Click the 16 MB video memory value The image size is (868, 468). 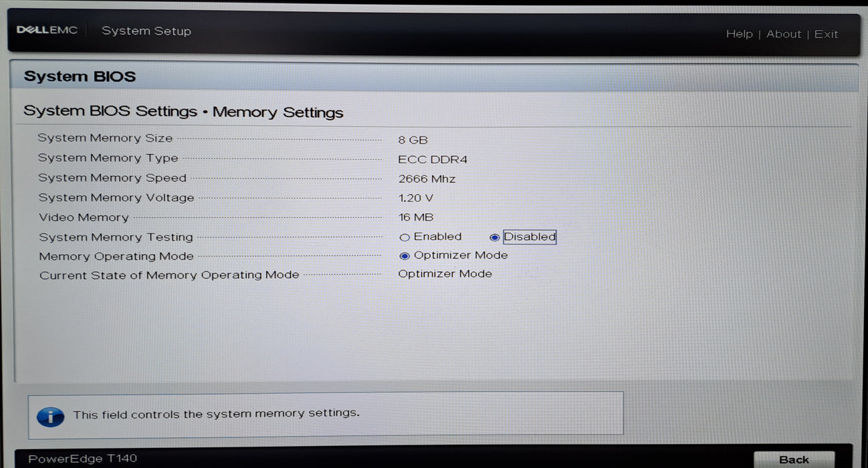pos(416,217)
